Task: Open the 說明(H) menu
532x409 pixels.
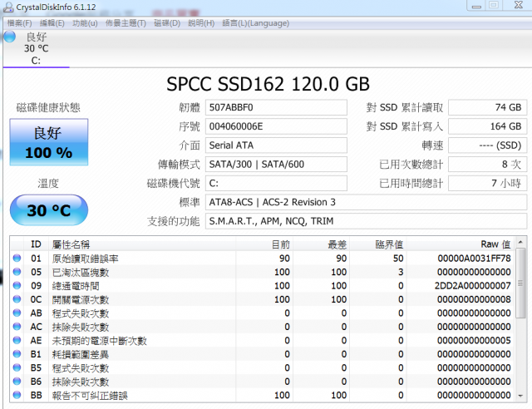Action: pos(201,23)
